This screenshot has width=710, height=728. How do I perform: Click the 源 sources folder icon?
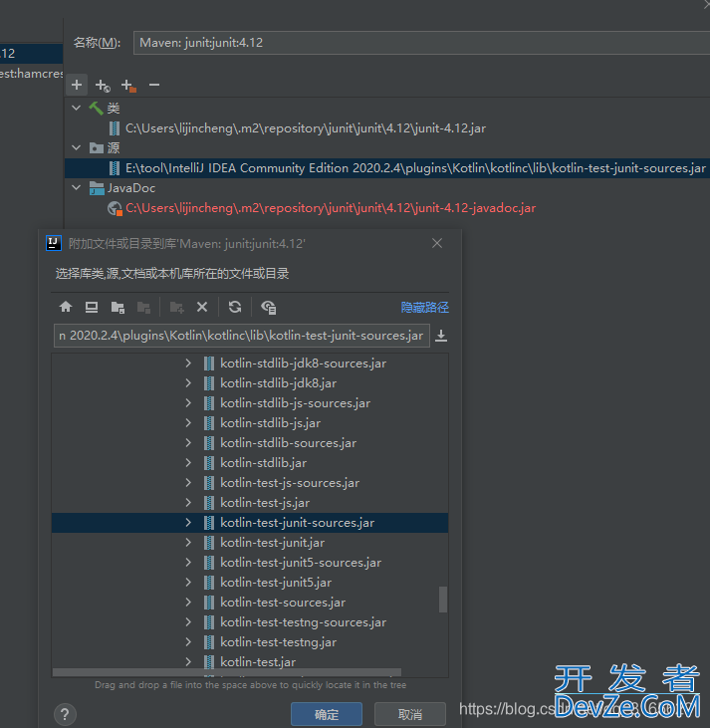[x=97, y=148]
